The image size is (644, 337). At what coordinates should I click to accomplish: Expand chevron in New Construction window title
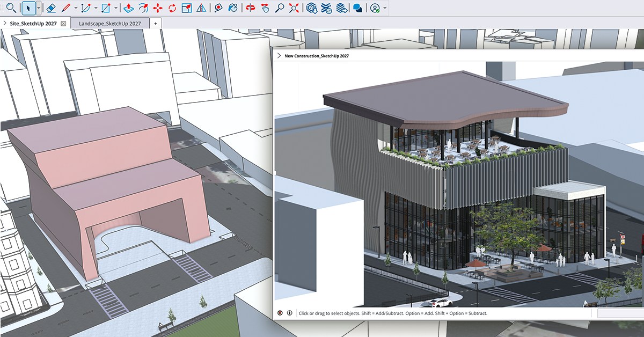pos(279,56)
